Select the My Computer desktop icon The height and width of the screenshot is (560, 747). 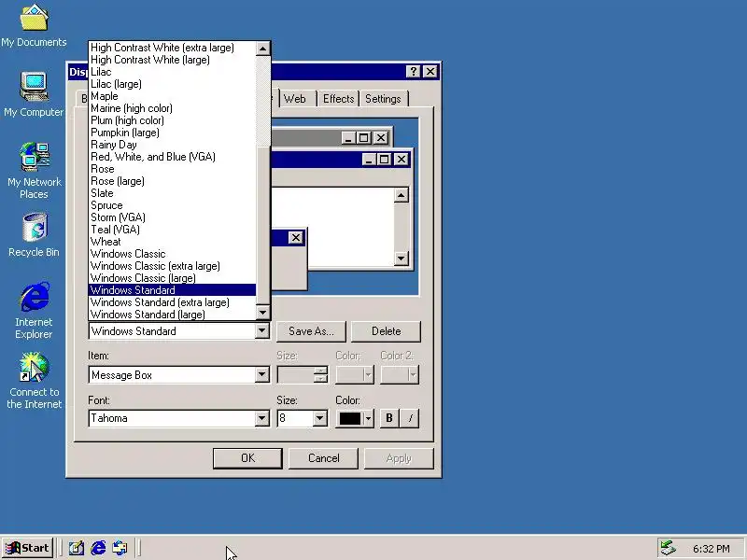[x=34, y=94]
